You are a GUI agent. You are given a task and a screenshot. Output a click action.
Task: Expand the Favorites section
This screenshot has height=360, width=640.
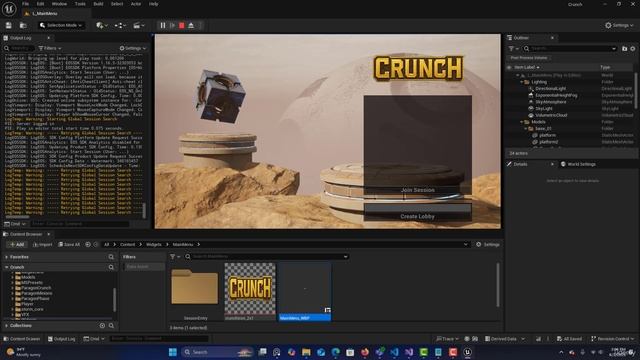(7, 257)
